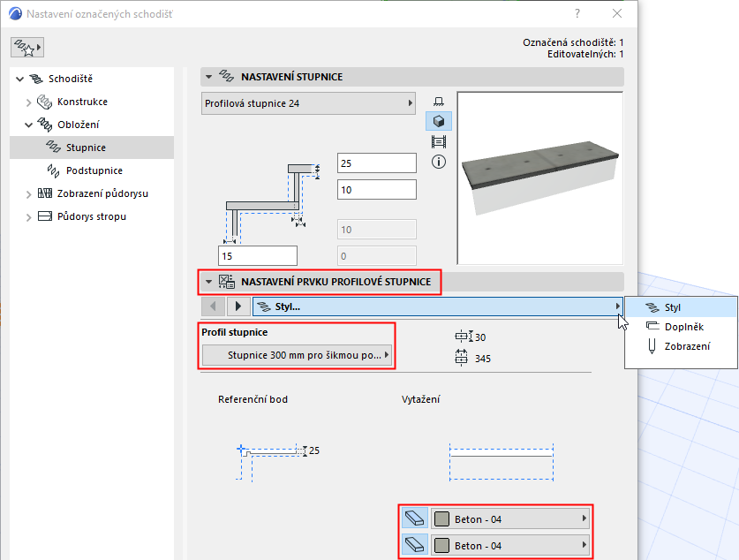Close the Nastavení označených schodišť dialog
The image size is (739, 560).
pos(617,13)
